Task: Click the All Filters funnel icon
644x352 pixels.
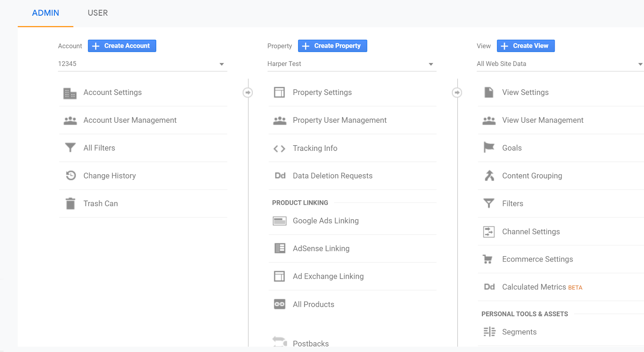Action: [x=70, y=148]
